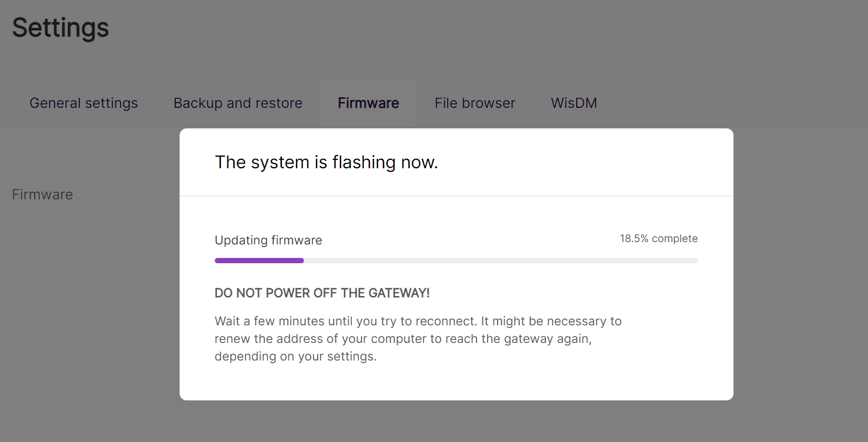This screenshot has height=442, width=868.
Task: Open the General settings tab
Action: [83, 103]
